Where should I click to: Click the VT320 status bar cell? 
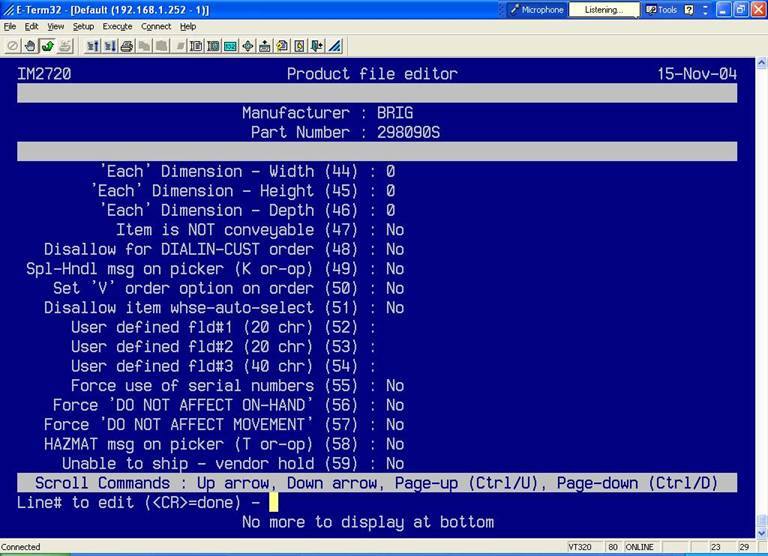[x=579, y=547]
